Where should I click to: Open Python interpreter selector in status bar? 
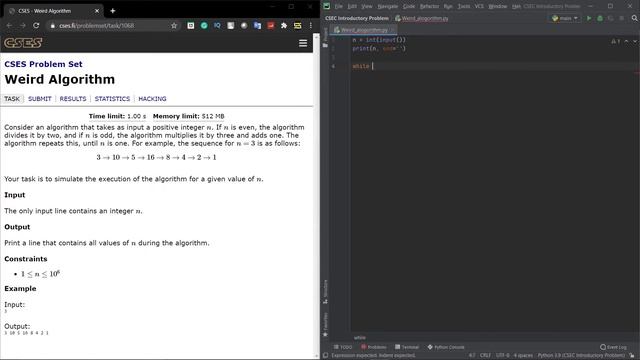click(x=581, y=356)
